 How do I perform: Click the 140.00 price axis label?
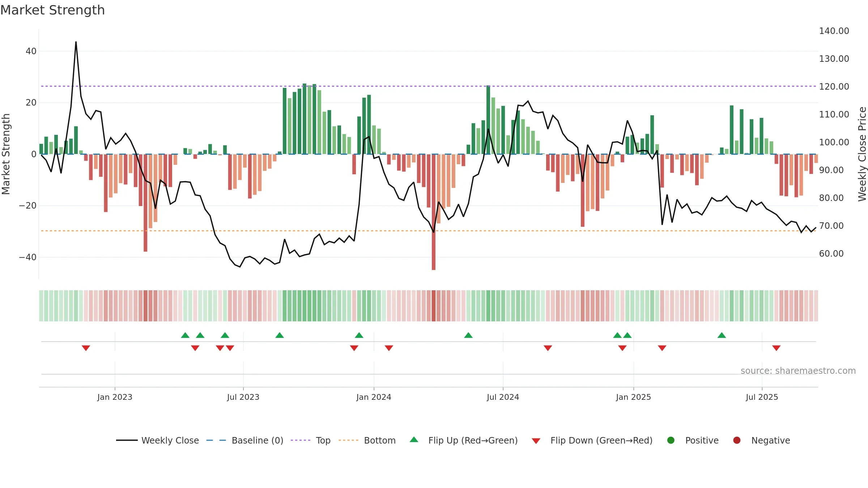[x=834, y=31]
